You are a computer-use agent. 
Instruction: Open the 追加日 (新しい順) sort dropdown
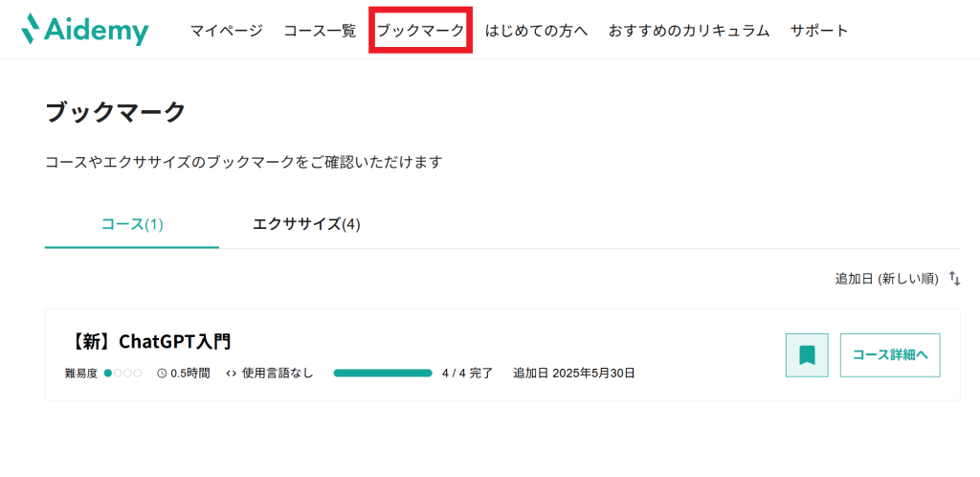[886, 278]
